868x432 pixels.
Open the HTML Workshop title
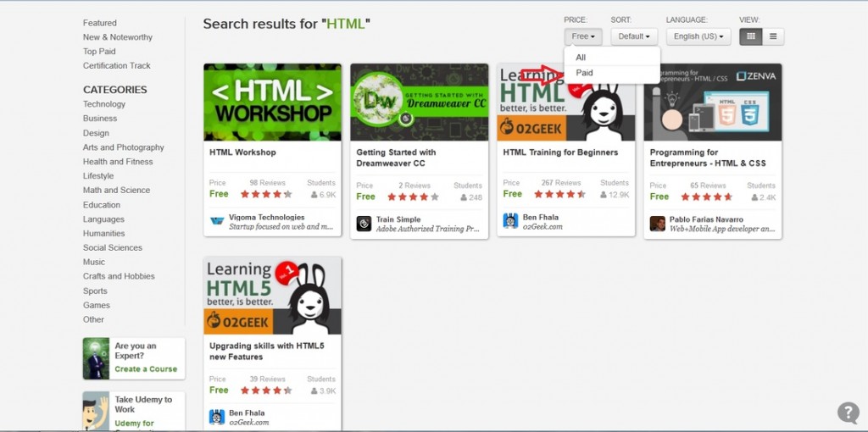pos(242,152)
